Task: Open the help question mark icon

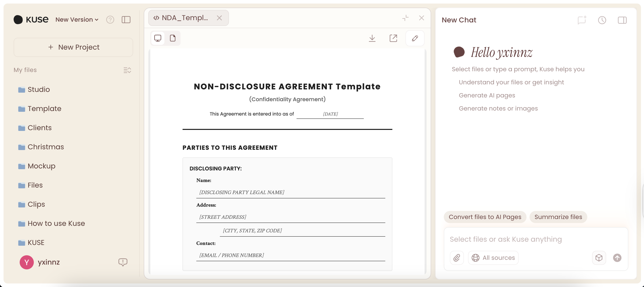Action: point(110,19)
